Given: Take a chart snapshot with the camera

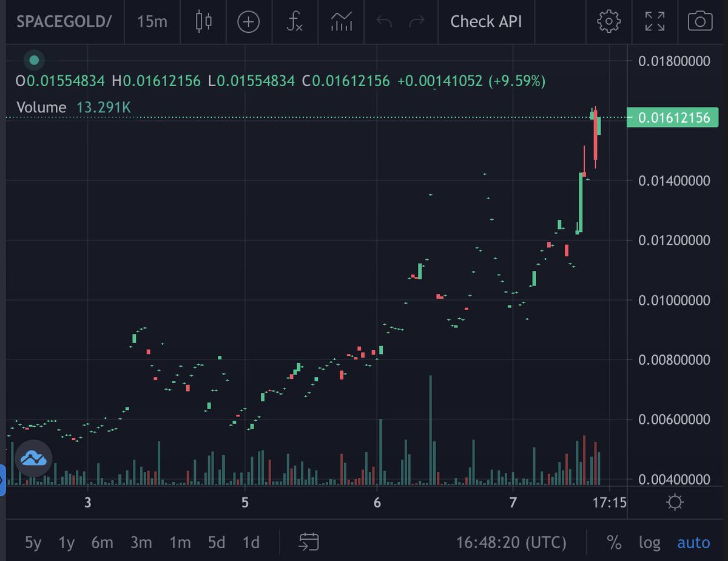Looking at the screenshot, I should coord(700,22).
